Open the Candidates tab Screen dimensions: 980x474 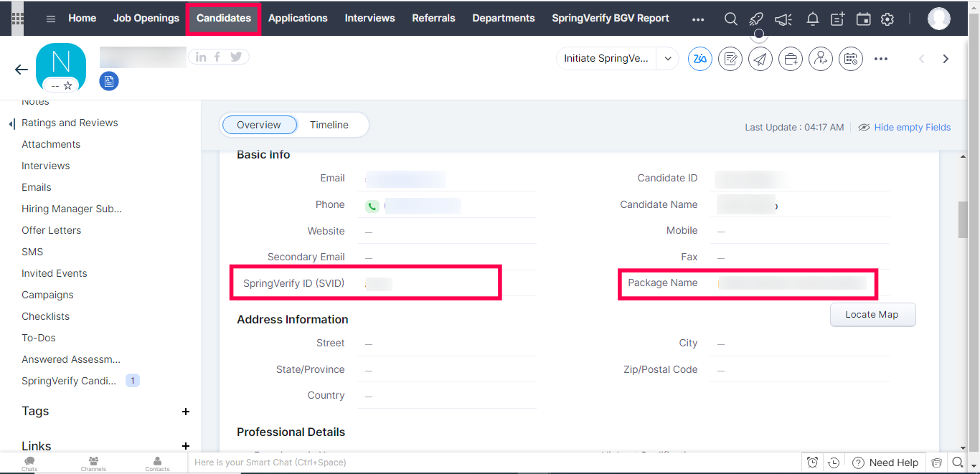pyautogui.click(x=224, y=18)
